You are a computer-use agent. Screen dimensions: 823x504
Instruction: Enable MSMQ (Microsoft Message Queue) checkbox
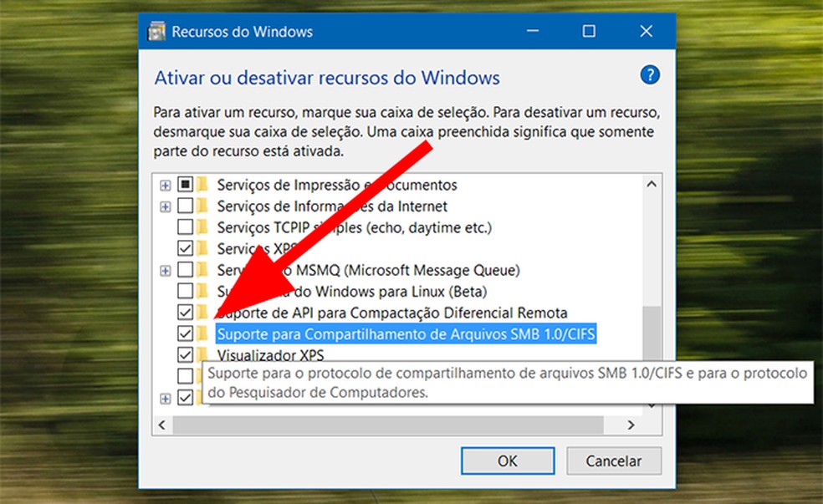(186, 270)
